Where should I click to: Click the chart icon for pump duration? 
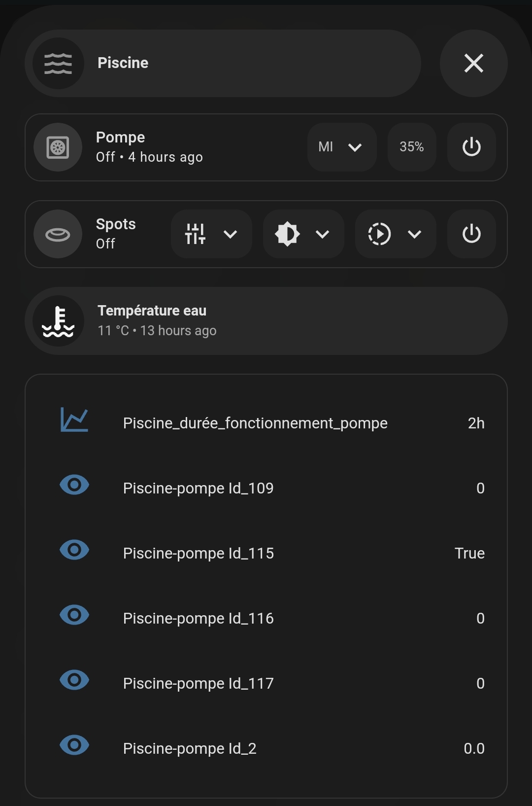pos(74,420)
